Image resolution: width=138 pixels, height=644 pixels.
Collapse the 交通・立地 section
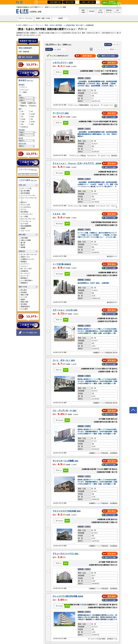pos(28,185)
